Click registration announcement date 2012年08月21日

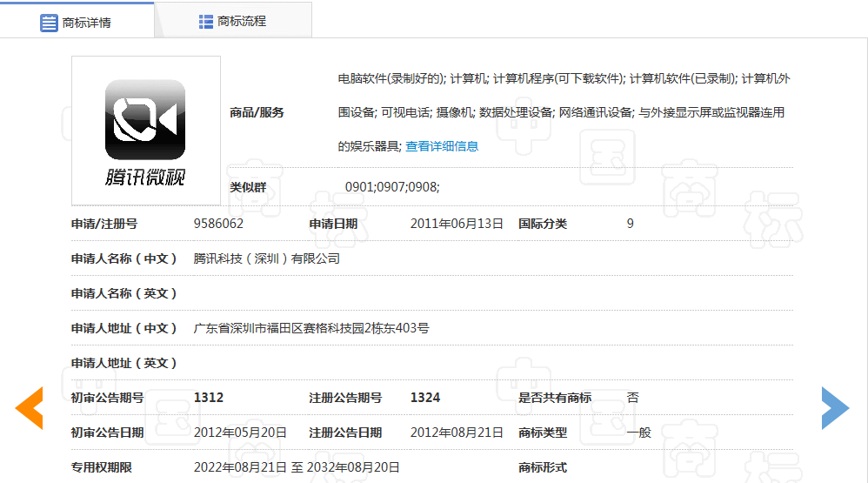pyautogui.click(x=457, y=433)
